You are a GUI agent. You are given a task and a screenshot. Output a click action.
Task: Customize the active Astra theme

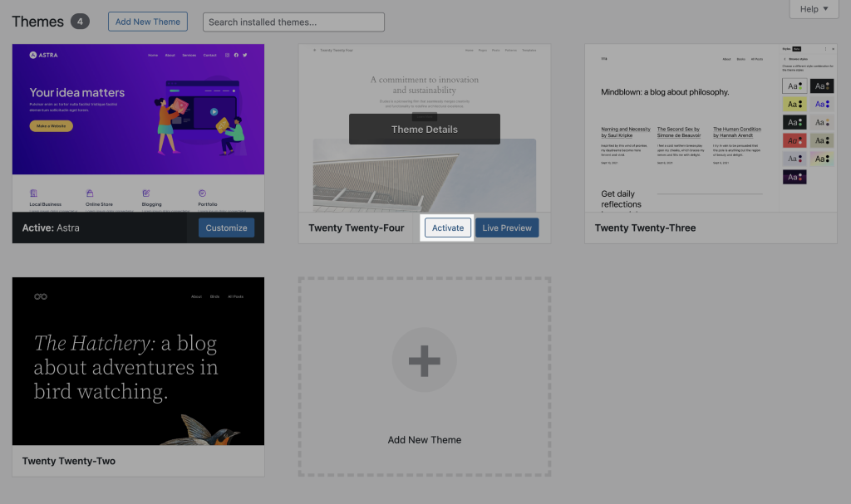coord(226,228)
